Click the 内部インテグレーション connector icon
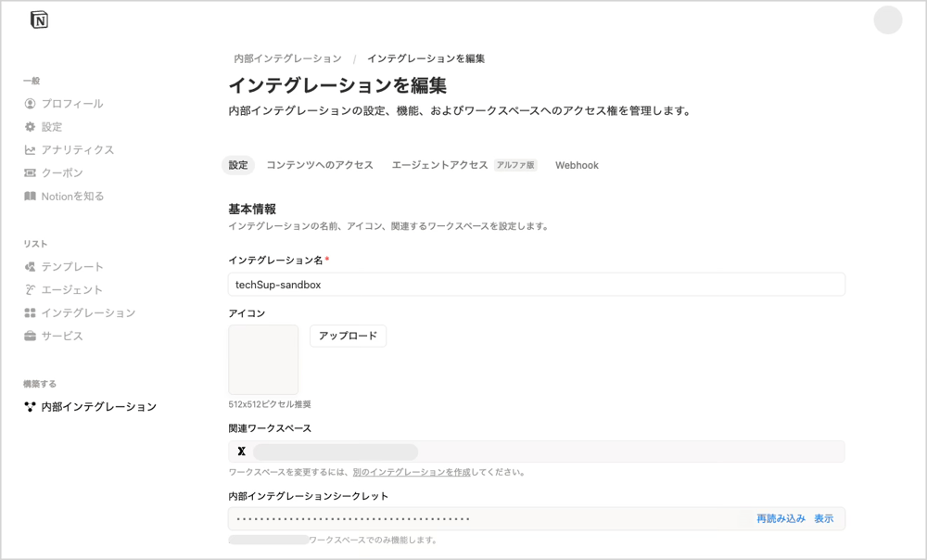Image resolution: width=927 pixels, height=560 pixels. (28, 406)
